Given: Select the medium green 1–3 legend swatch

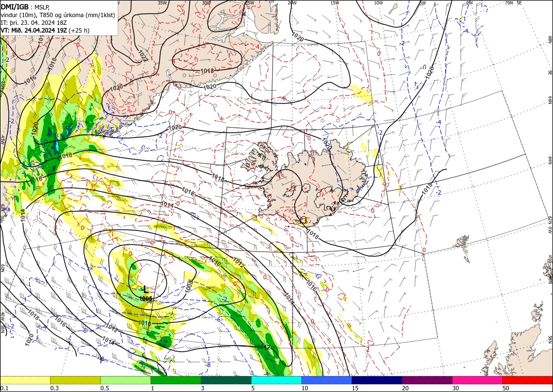Looking at the screenshot, I should pos(176,380).
